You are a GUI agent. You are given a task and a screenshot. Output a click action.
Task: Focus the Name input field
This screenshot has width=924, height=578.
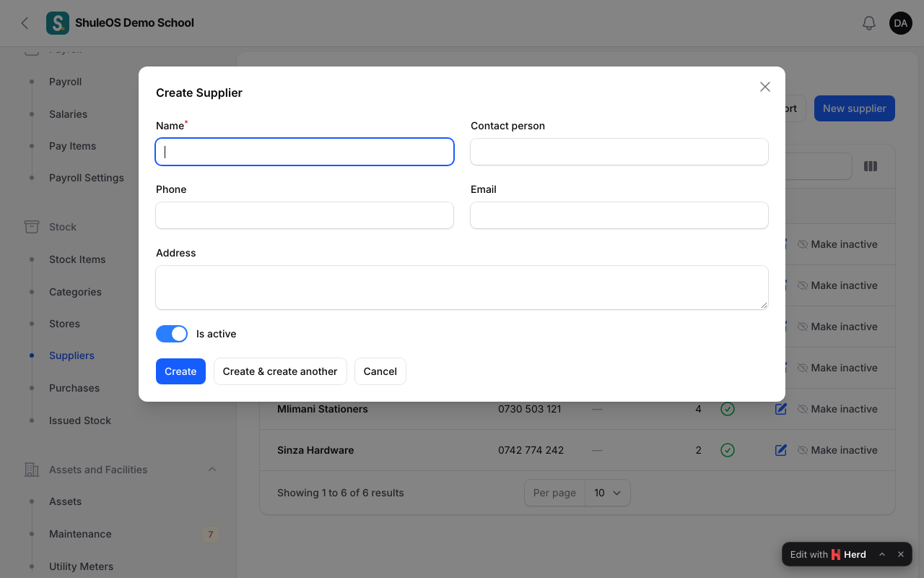[305, 152]
